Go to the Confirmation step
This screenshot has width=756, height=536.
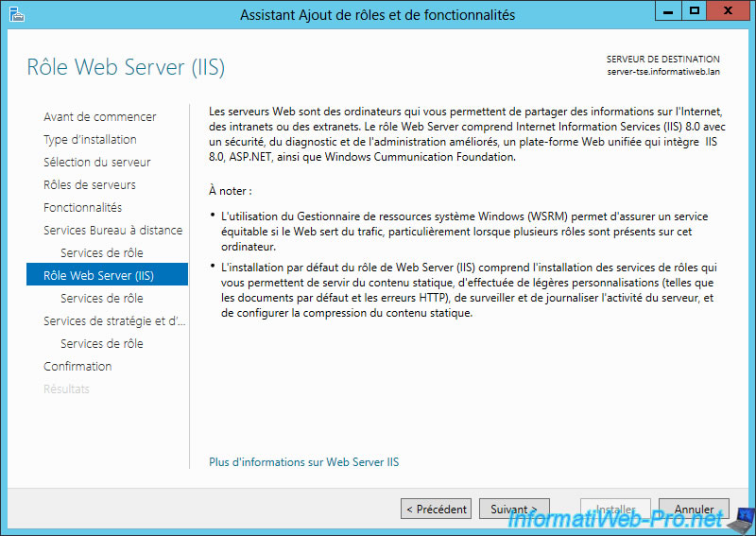77,366
